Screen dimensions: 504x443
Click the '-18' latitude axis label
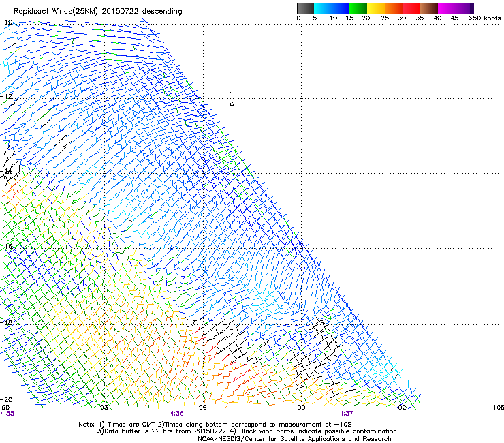[x=6, y=322]
